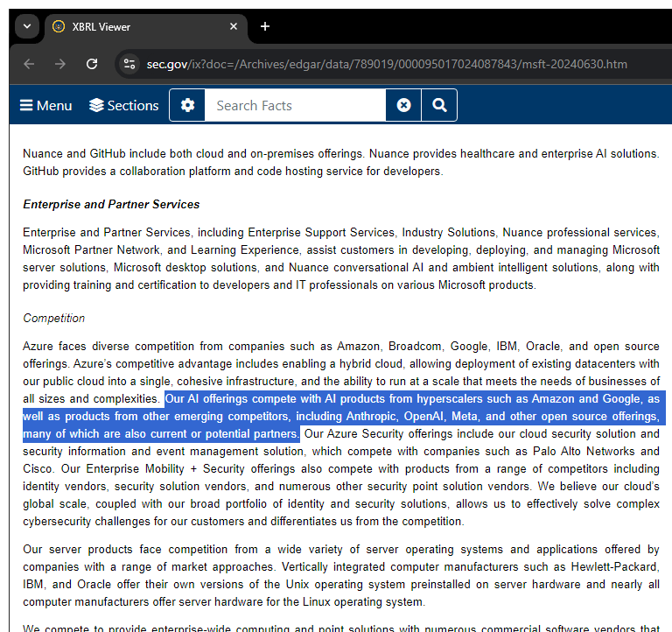The image size is (672, 632).
Task: View site information icon in address bar
Action: click(129, 64)
